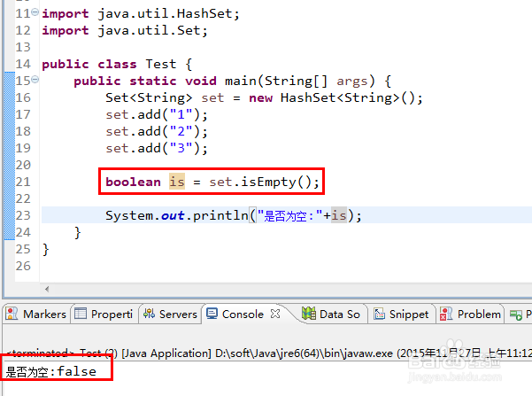Viewport: 532px width, 396px height.
Task: Click the Properti table icon
Action: [x=81, y=314]
